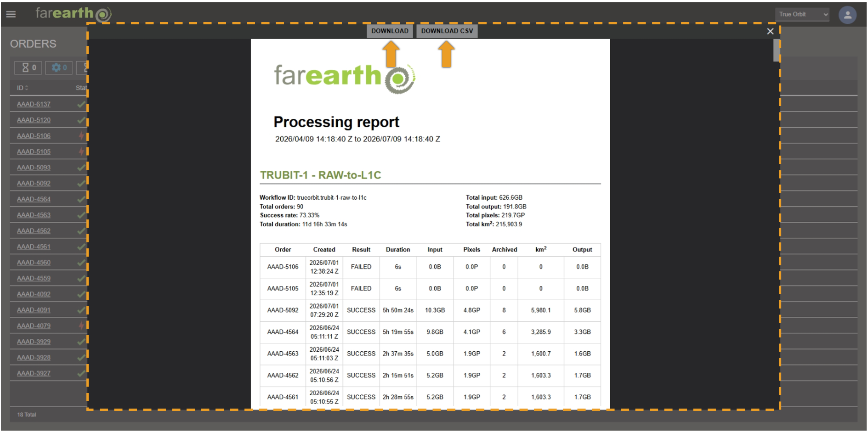This screenshot has height=432, width=868.
Task: Click success checkmark for AAAD-3927 row
Action: click(x=81, y=374)
